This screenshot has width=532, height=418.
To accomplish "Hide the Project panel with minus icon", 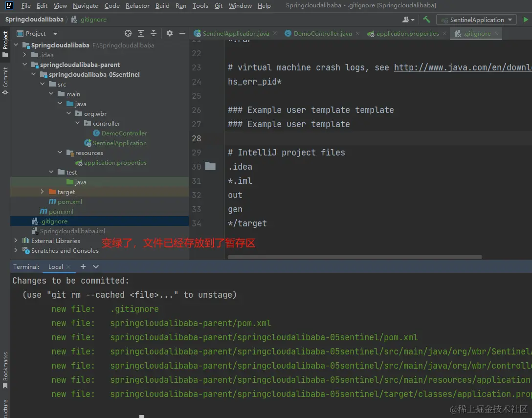I will pyautogui.click(x=182, y=33).
